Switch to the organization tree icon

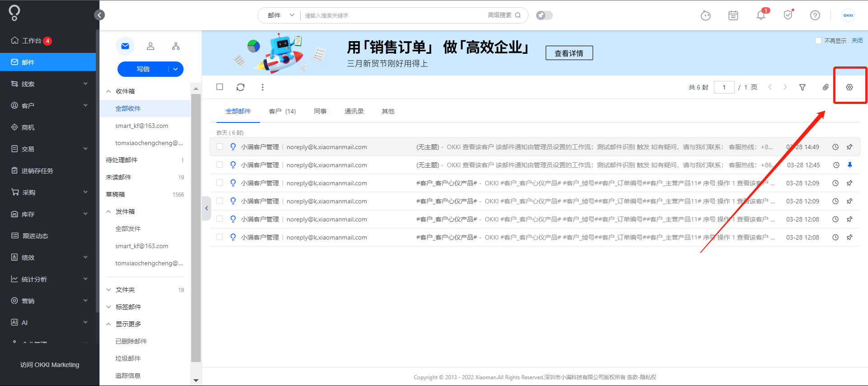[x=176, y=46]
